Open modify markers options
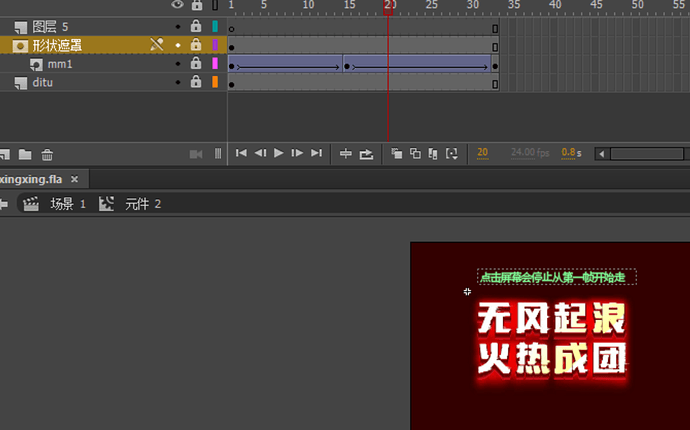The image size is (690, 430). (x=451, y=153)
